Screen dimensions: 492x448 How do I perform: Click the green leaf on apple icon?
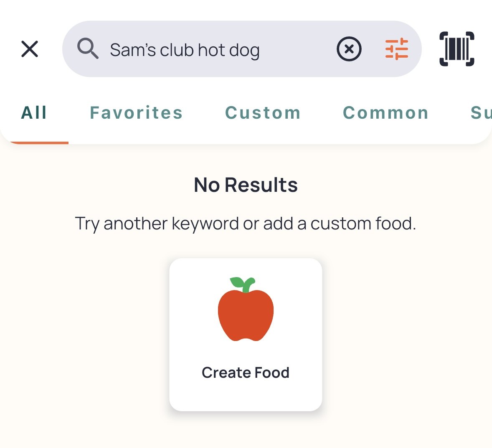238,282
